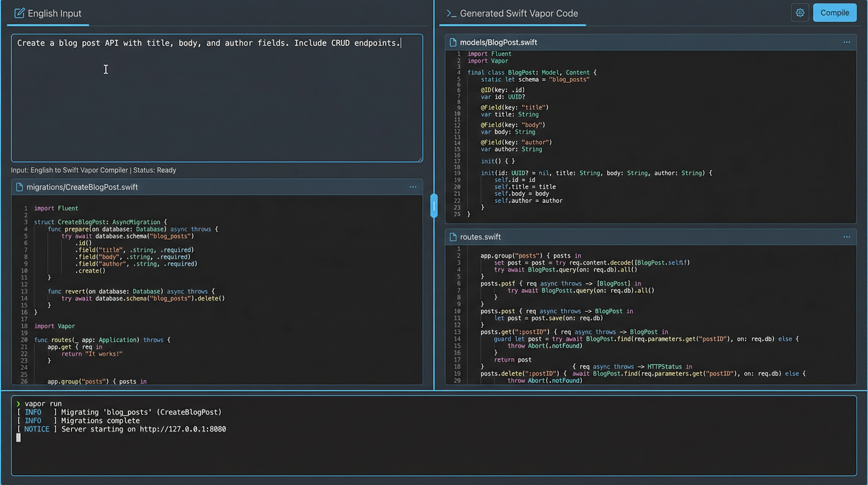This screenshot has width=868, height=485.
Task: Open the routes.swift three-dot options menu
Action: point(847,237)
